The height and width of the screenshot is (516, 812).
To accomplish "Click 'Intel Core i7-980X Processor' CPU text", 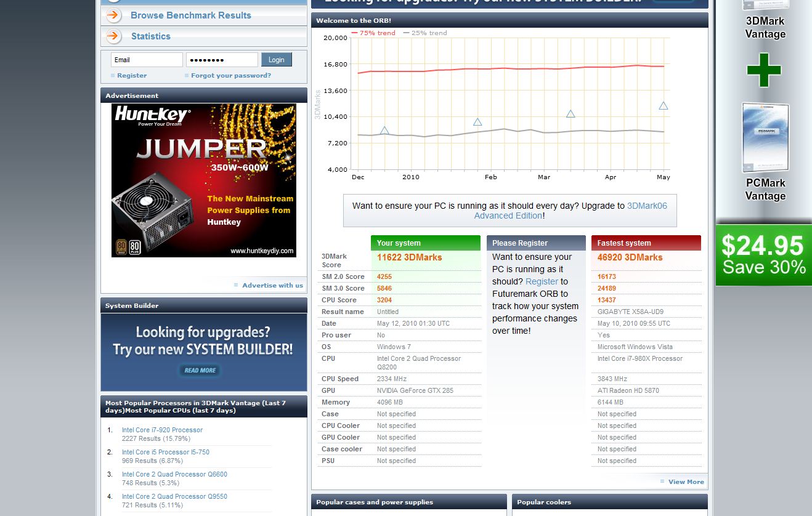I will 640,359.
